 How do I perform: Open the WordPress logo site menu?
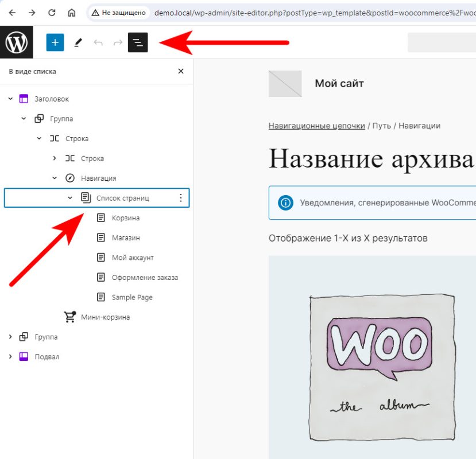17,42
